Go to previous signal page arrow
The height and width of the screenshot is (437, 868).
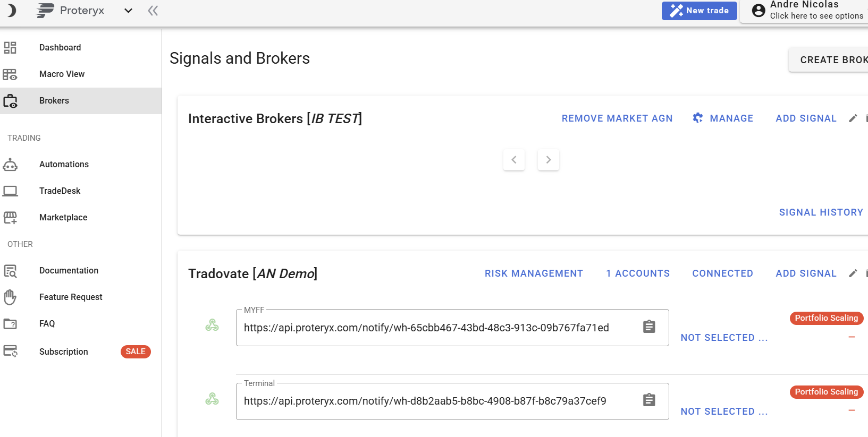pyautogui.click(x=514, y=160)
